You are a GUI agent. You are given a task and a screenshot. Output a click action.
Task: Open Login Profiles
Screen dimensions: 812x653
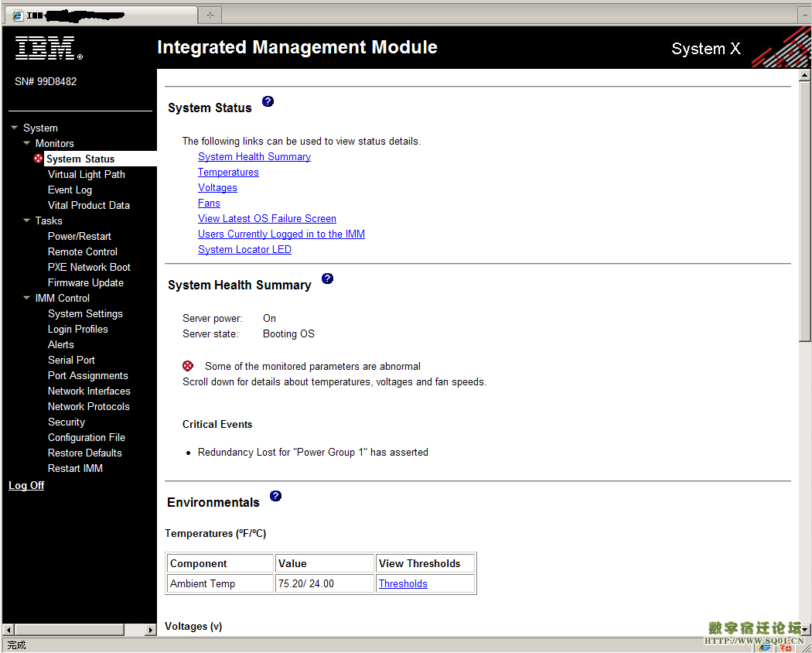tap(77, 329)
